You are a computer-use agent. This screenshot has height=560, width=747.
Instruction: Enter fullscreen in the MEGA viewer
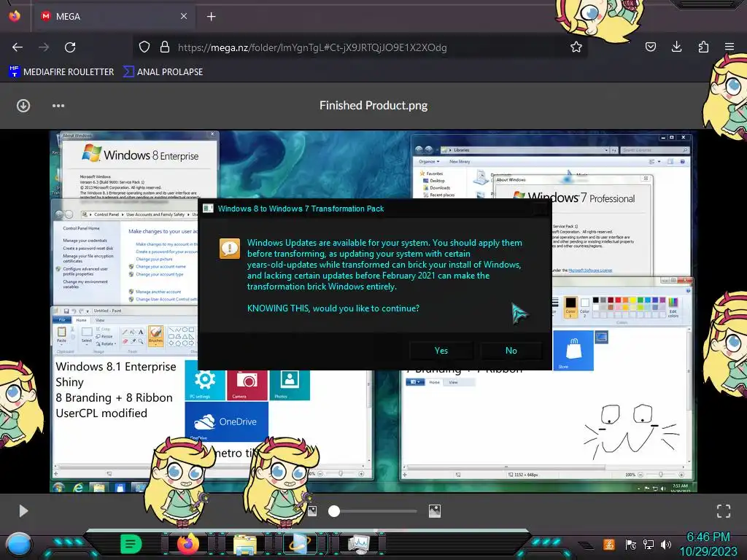724,511
